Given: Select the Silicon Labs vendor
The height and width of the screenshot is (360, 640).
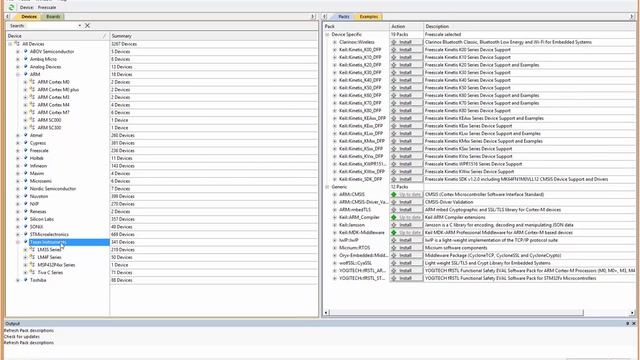Looking at the screenshot, I should click(42, 219).
